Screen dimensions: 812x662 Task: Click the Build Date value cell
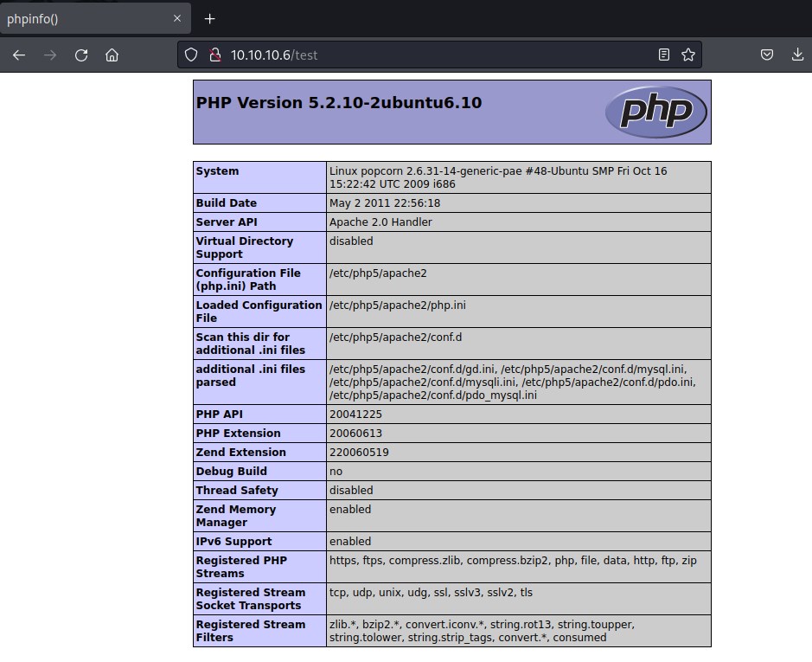[385, 203]
